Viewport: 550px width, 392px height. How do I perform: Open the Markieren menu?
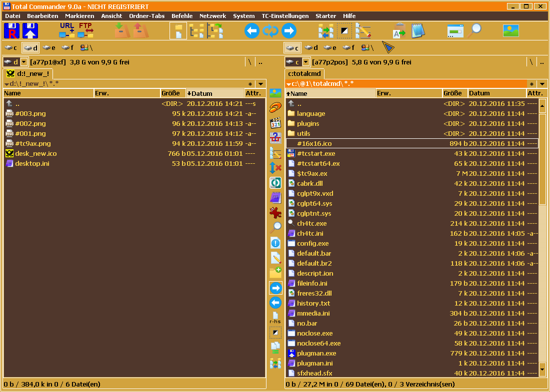(79, 16)
